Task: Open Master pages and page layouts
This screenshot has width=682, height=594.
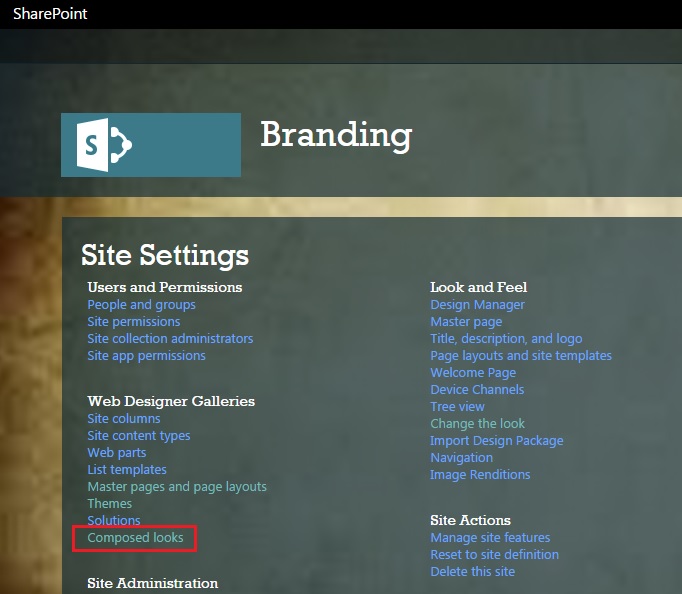Action: click(x=177, y=486)
